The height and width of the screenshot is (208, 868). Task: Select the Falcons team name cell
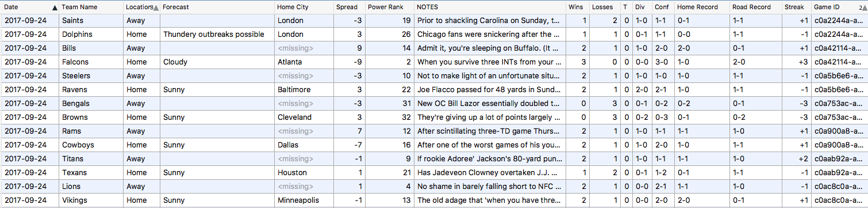point(91,62)
